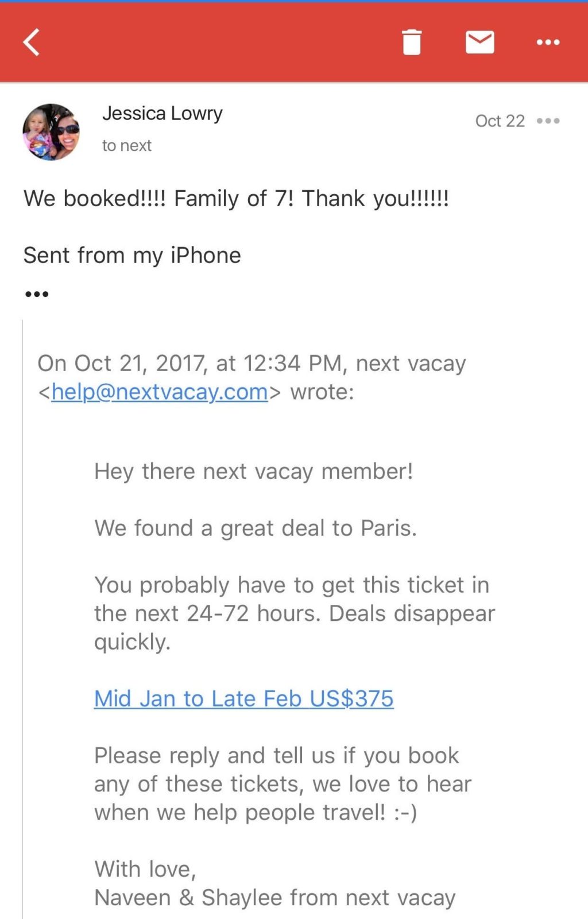This screenshot has height=919, width=588.
Task: Mark email unread via envelope icon
Action: [479, 42]
